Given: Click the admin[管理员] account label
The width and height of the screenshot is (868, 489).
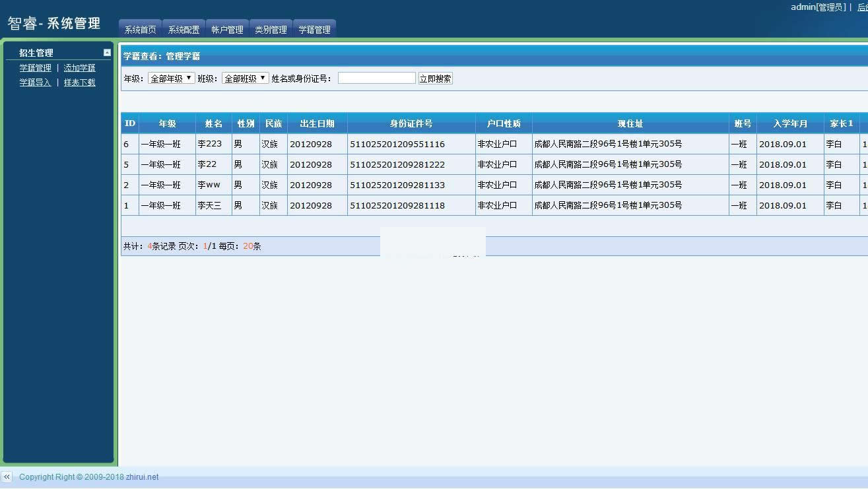Looking at the screenshot, I should pyautogui.click(x=817, y=7).
